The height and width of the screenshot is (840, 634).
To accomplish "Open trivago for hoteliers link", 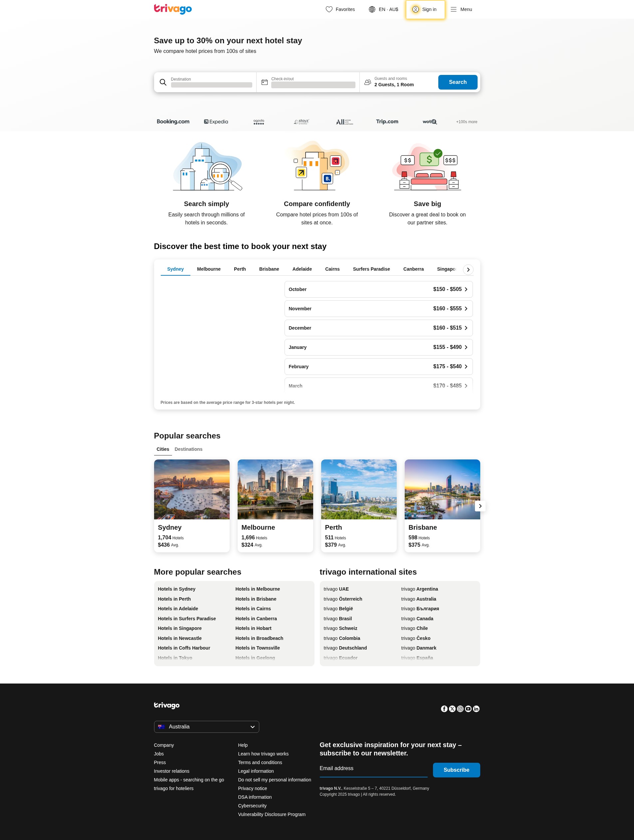I will pyautogui.click(x=173, y=788).
